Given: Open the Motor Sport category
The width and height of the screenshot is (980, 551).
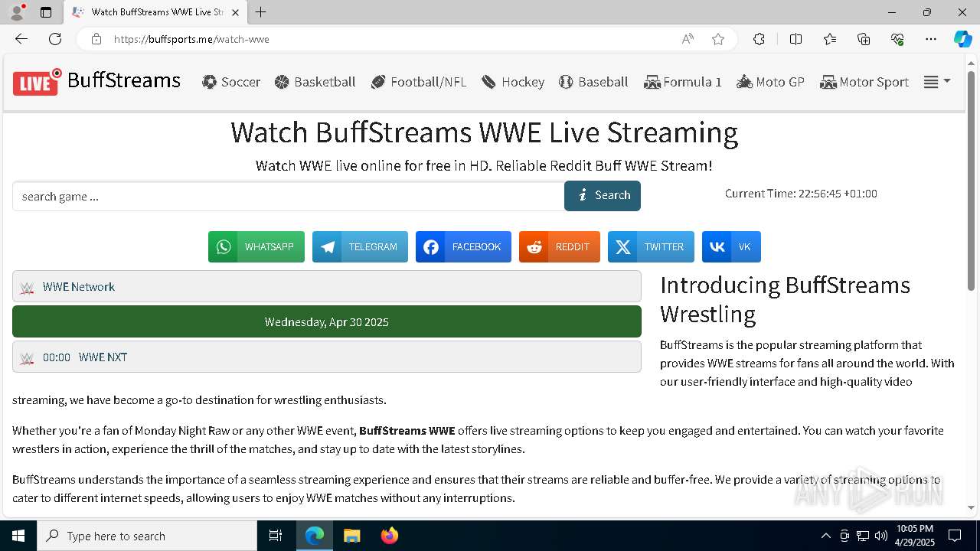Looking at the screenshot, I should point(864,82).
